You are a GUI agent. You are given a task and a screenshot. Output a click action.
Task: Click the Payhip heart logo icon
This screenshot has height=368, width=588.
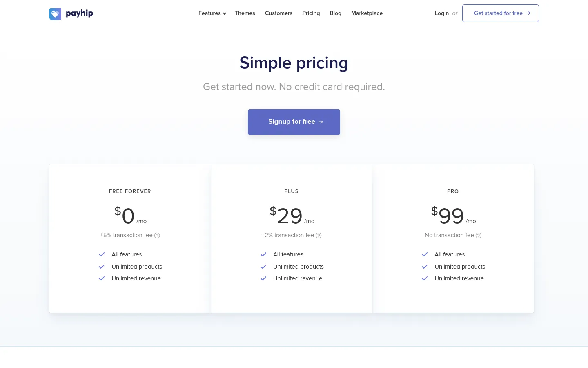[55, 14]
